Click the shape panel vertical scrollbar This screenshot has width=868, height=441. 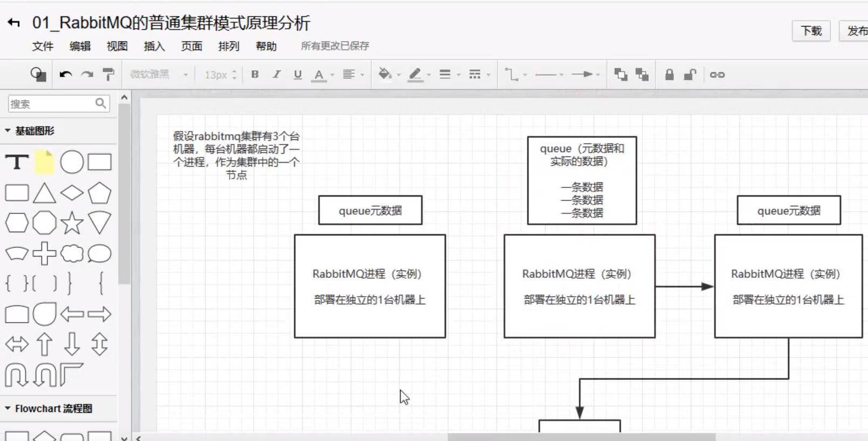point(124,194)
